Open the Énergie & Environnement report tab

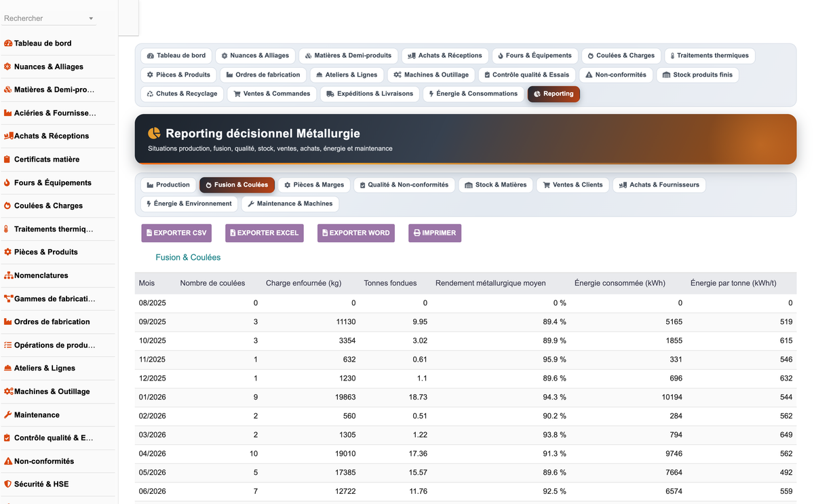click(189, 203)
